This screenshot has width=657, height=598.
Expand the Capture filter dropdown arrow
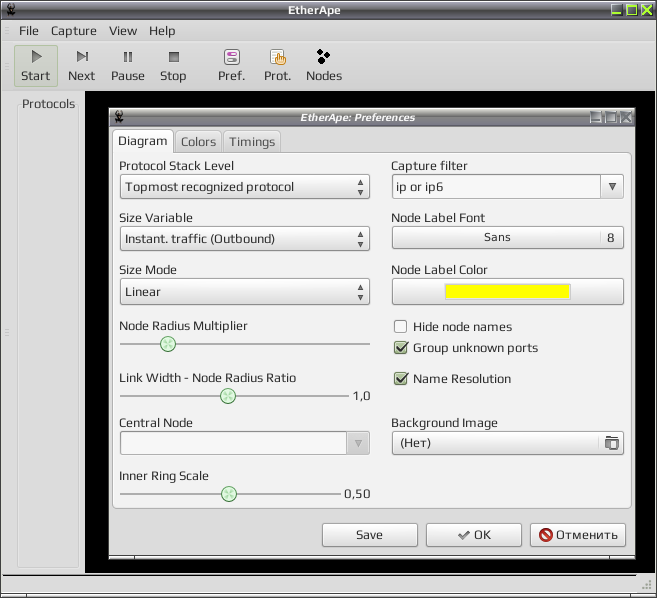[x=612, y=187]
